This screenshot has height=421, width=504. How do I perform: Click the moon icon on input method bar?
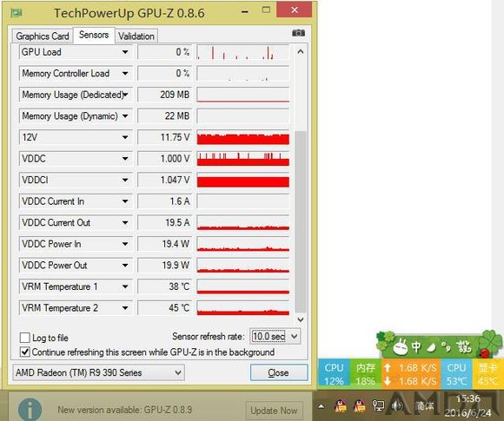[432, 347]
